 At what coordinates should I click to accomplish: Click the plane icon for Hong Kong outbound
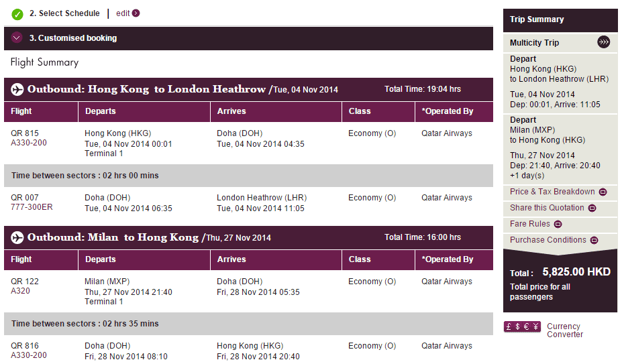tap(16, 89)
